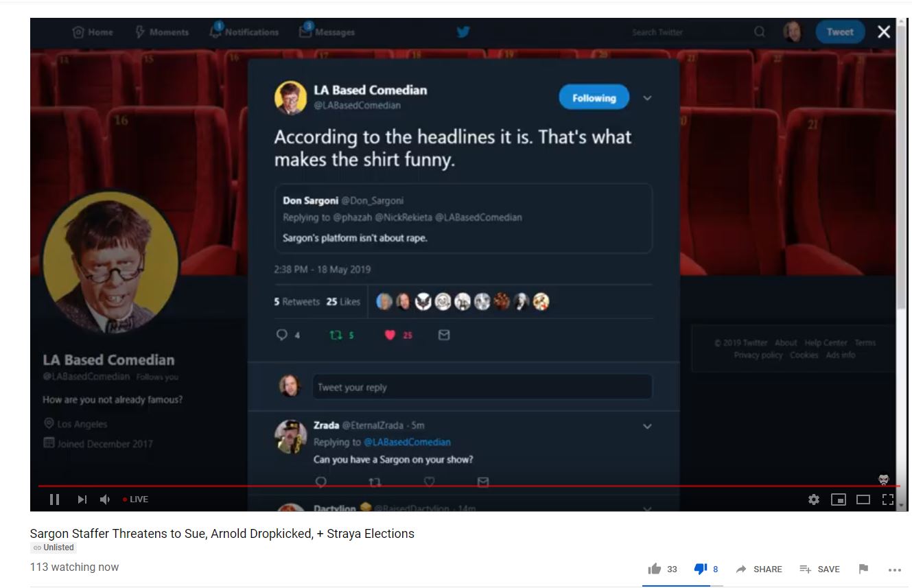Report the video with the flag icon

click(863, 569)
